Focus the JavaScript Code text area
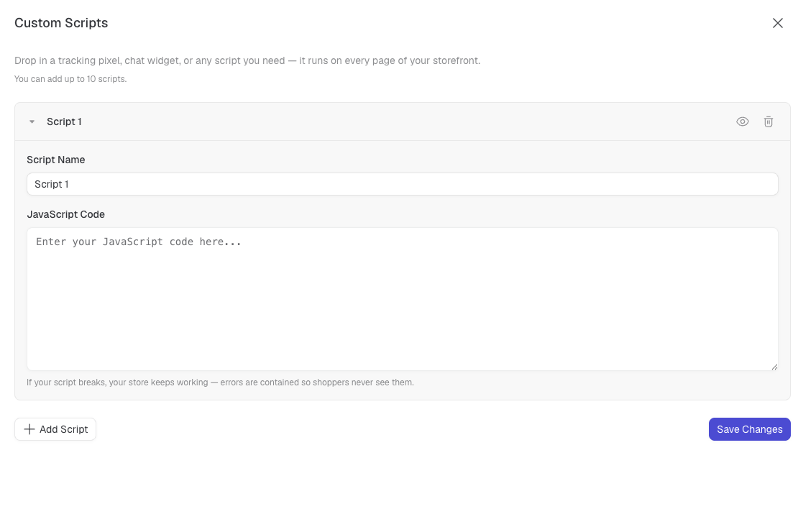Viewport: 798px width, 532px height. point(402,299)
